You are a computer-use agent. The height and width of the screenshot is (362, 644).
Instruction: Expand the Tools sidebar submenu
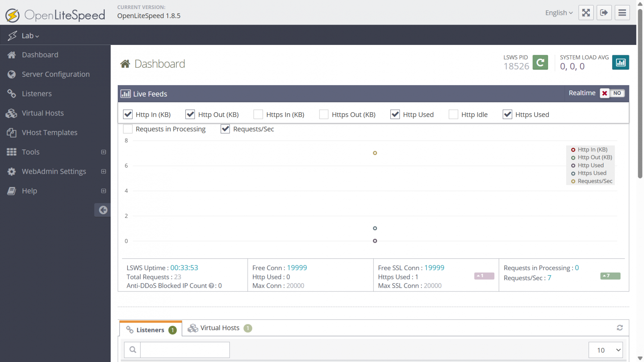pyautogui.click(x=104, y=152)
